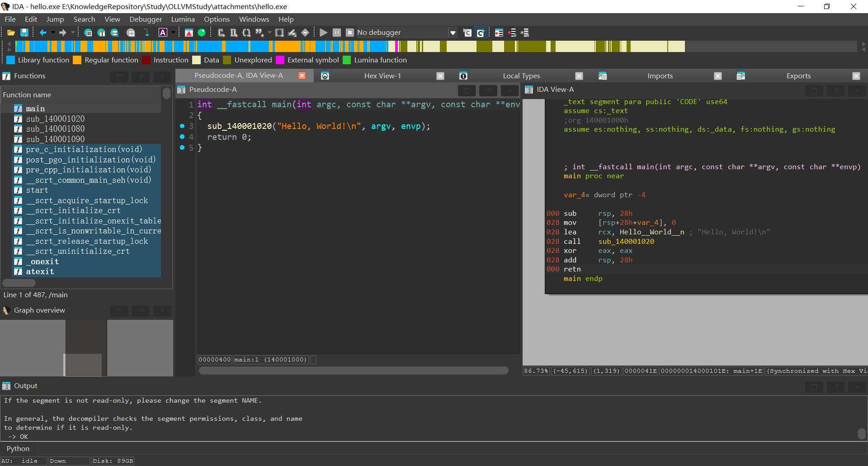868x466 pixels.
Task: Open the Lumina menu
Action: (183, 19)
